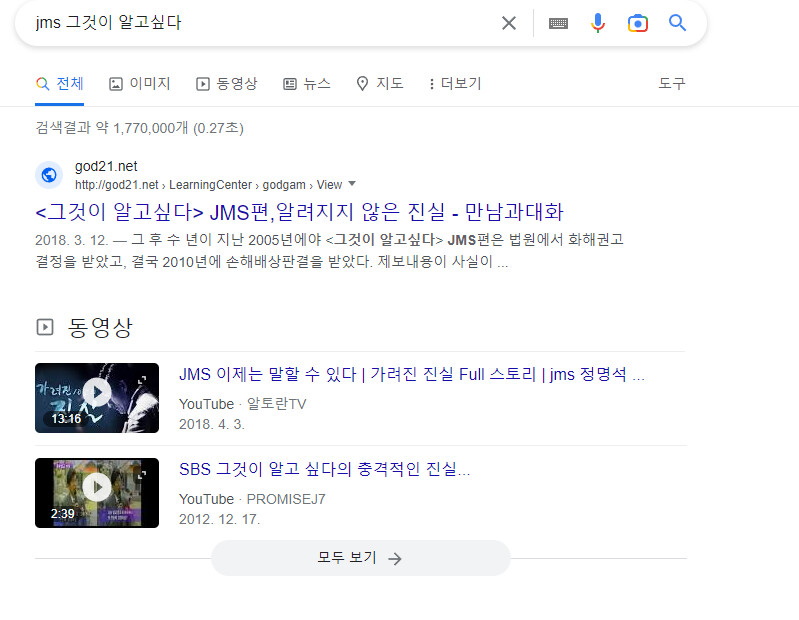Screen dimensions: 799x620
Task: Click the 'YouTube · 알토란TV' source text
Action: coord(243,404)
